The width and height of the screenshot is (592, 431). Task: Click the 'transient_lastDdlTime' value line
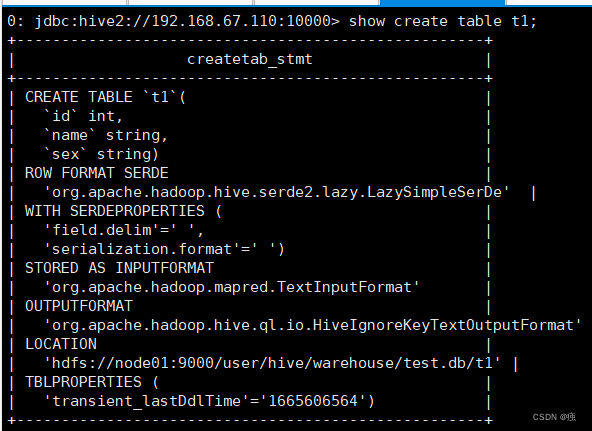pyautogui.click(x=209, y=401)
